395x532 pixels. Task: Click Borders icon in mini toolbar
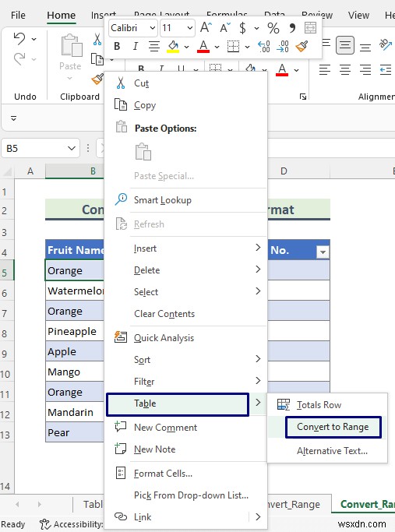click(x=233, y=47)
